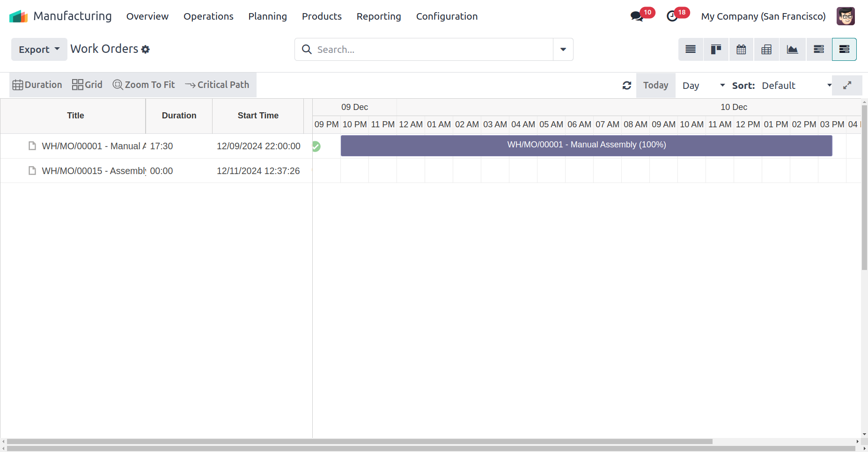Open the Configuration menu
868x452 pixels.
pos(447,16)
